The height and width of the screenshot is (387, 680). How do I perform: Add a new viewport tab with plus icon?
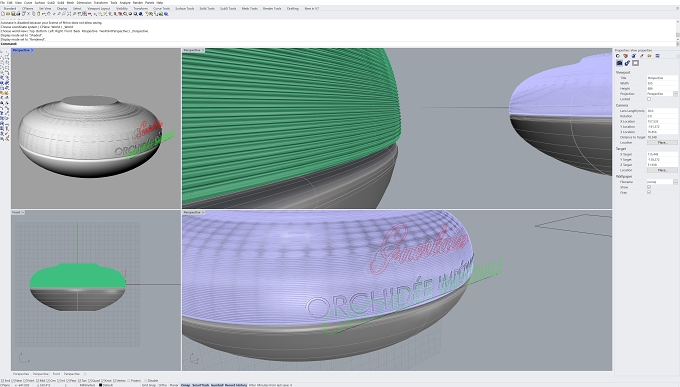coord(85,374)
